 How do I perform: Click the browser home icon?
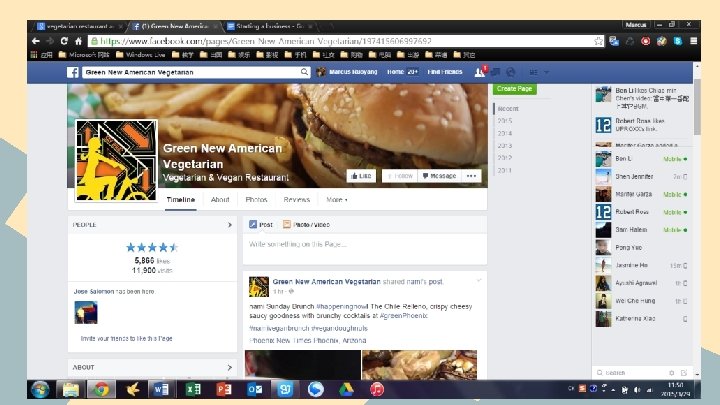pyautogui.click(x=78, y=41)
